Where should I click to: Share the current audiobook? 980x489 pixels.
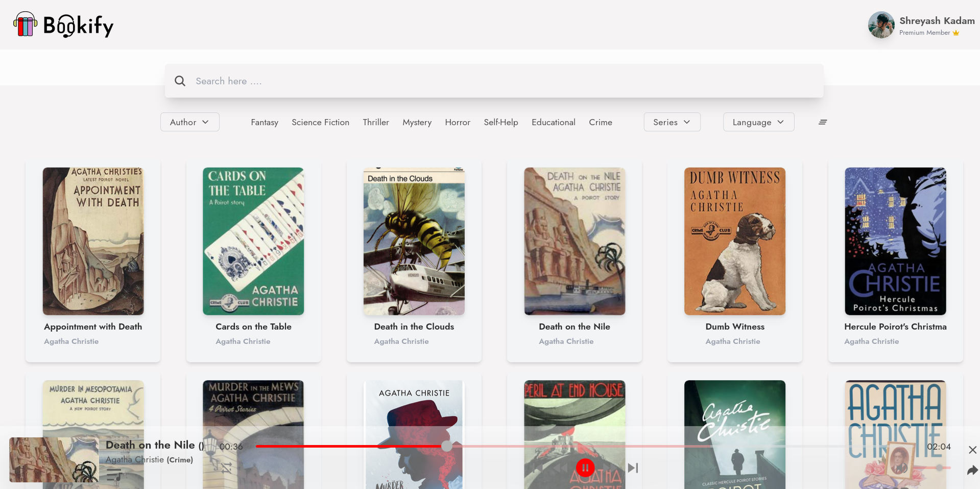[x=972, y=470]
